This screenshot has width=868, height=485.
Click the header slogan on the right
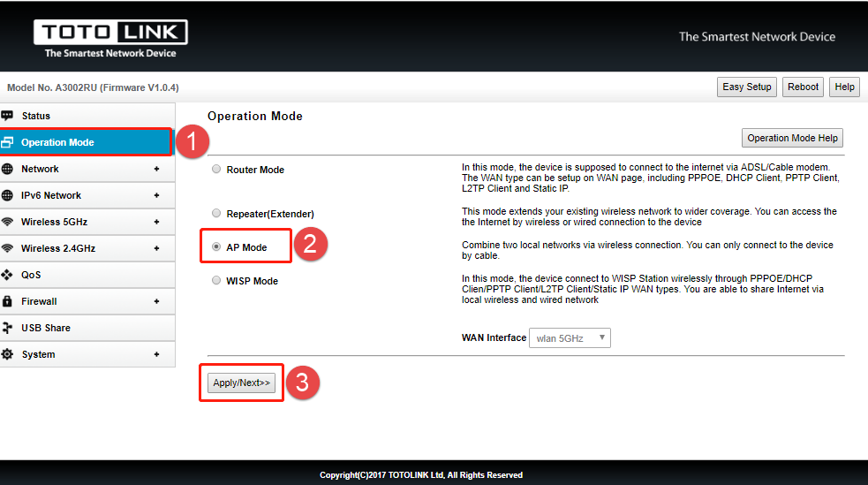(x=757, y=36)
